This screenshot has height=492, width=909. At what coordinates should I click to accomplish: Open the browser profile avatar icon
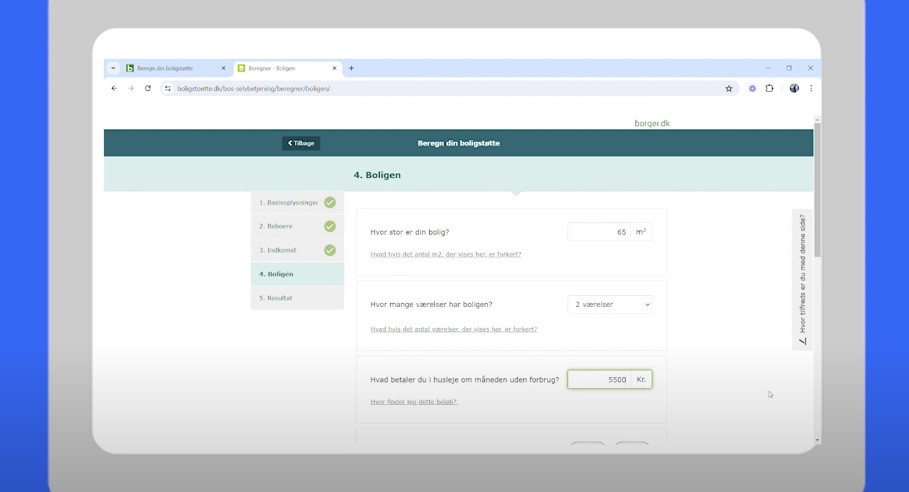coord(794,88)
